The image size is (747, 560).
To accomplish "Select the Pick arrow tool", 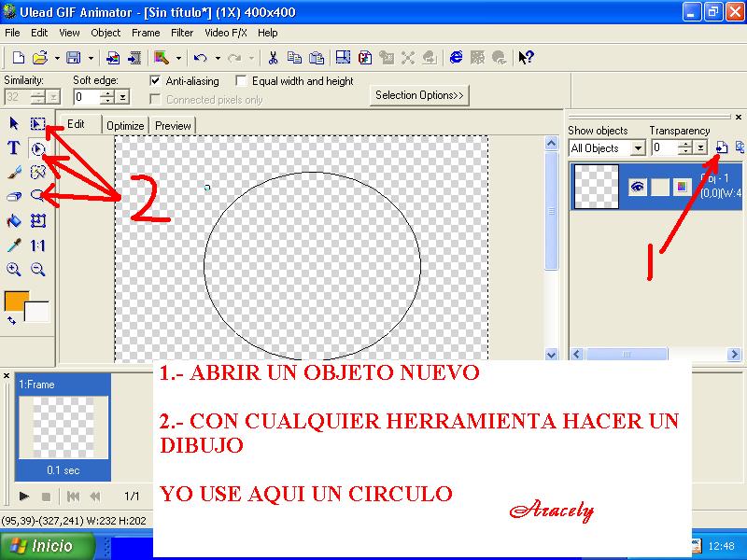I will 14,124.
